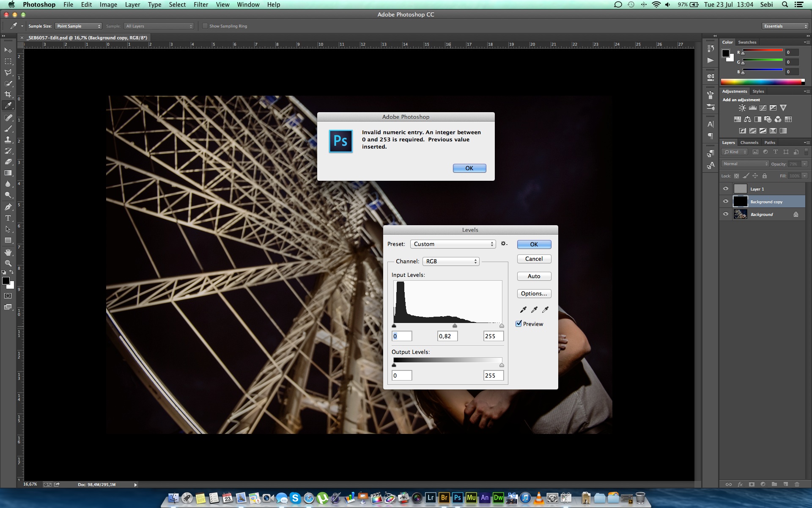Select the Crop tool
Image resolution: width=812 pixels, height=508 pixels.
click(x=8, y=94)
